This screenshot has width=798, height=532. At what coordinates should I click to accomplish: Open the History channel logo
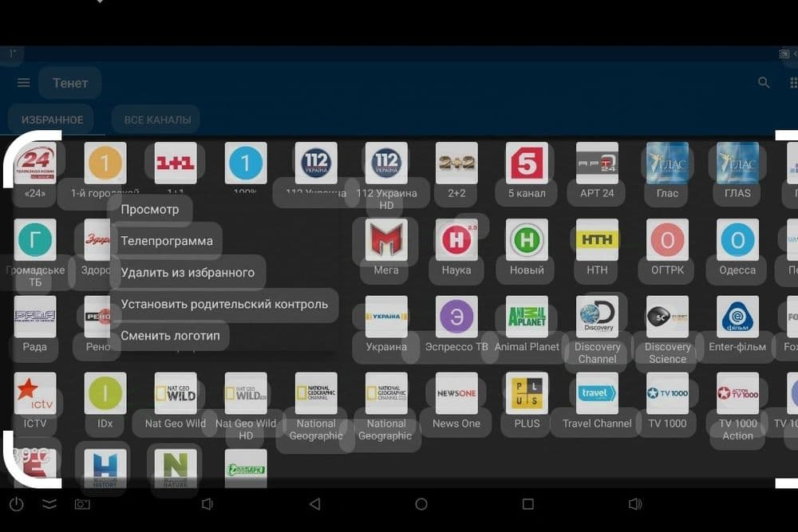point(105,468)
